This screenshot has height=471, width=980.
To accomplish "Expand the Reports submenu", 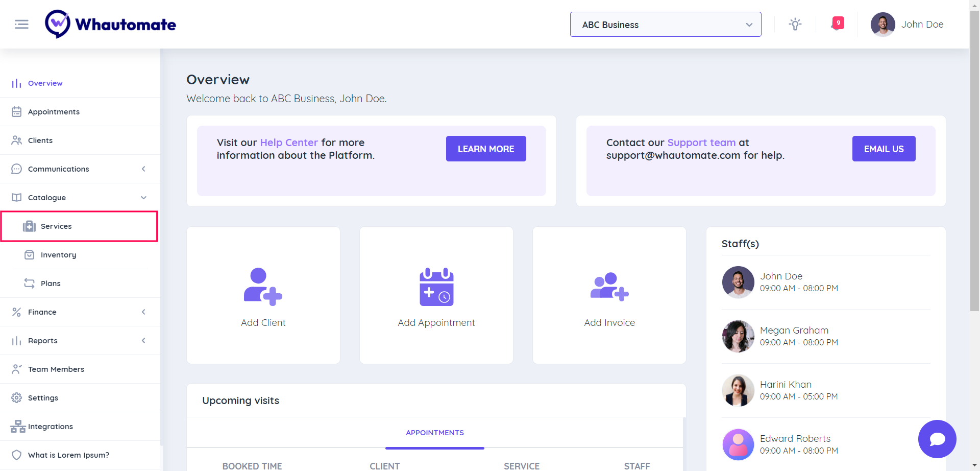I will coord(80,341).
